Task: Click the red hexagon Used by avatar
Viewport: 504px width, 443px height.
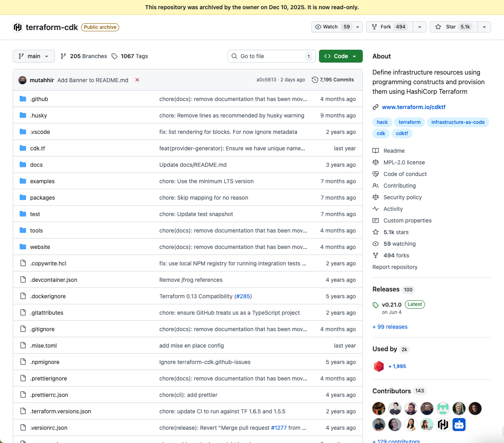Action: pos(379,366)
